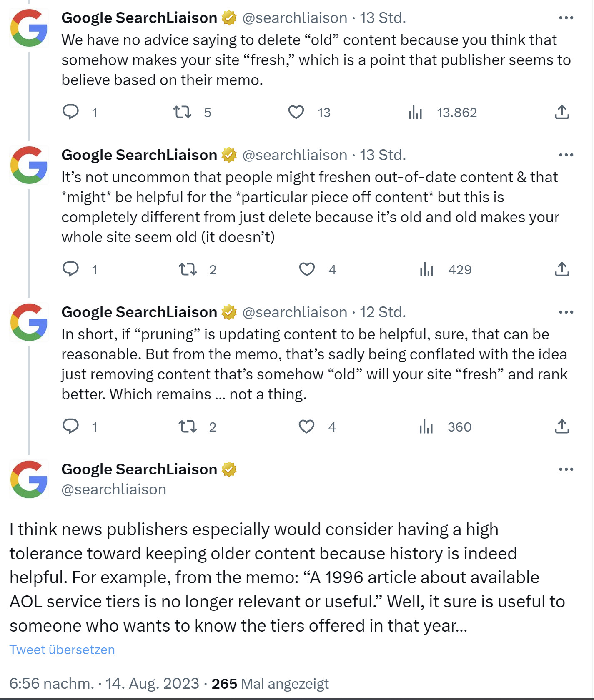594x700 pixels.
Task: Select the verified badge next to Google SearchLiaison
Action: 229,18
